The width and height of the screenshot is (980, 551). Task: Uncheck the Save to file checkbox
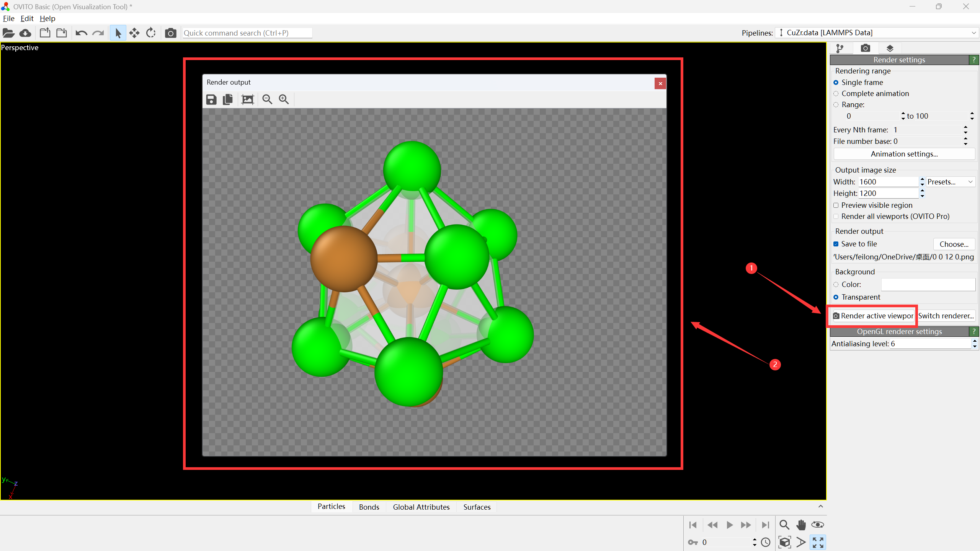pos(836,244)
